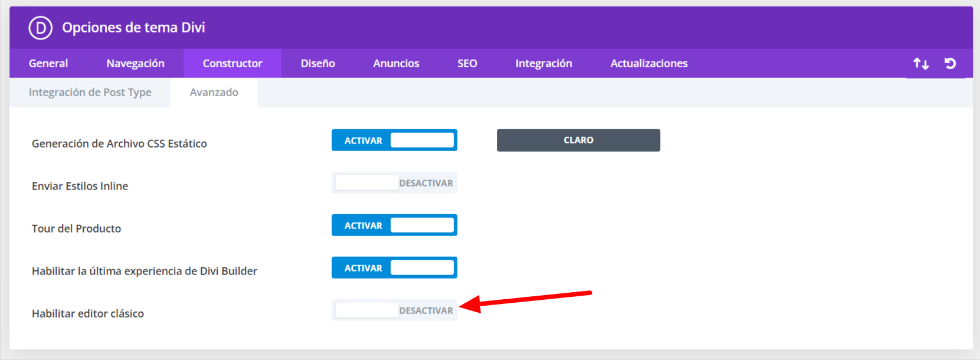Toggle the Tour del Producto switch

[x=394, y=225]
